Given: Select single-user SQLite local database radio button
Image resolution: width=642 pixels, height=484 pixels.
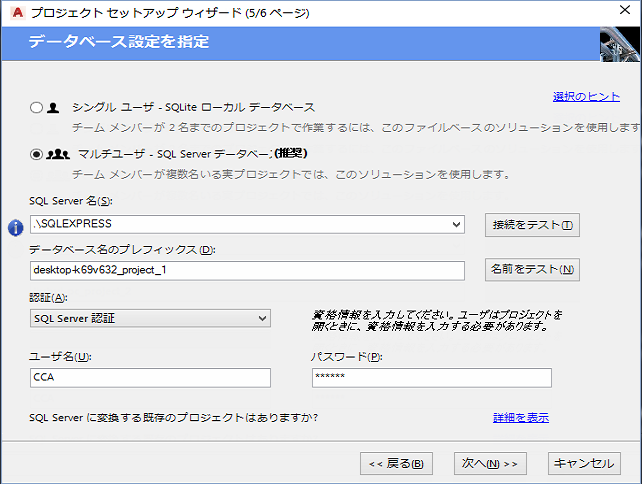Looking at the screenshot, I should [36, 108].
